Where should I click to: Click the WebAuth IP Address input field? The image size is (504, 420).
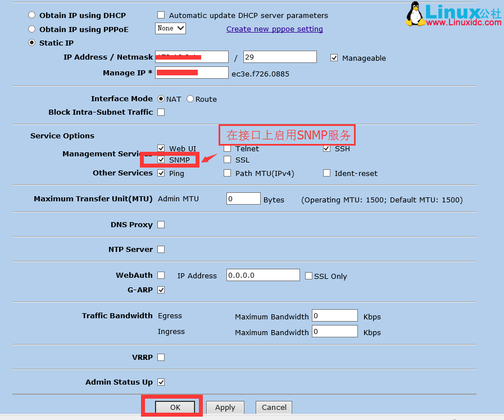coord(262,276)
